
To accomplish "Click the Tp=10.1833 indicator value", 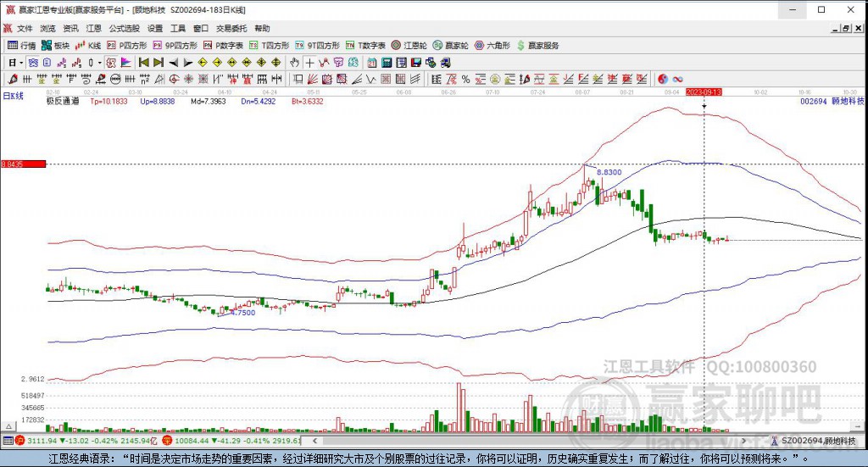I will [x=109, y=101].
